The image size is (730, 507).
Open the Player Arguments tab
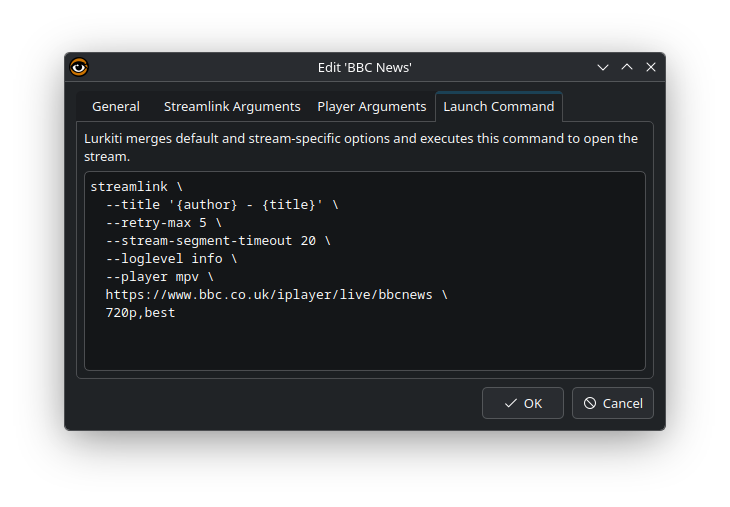[372, 107]
